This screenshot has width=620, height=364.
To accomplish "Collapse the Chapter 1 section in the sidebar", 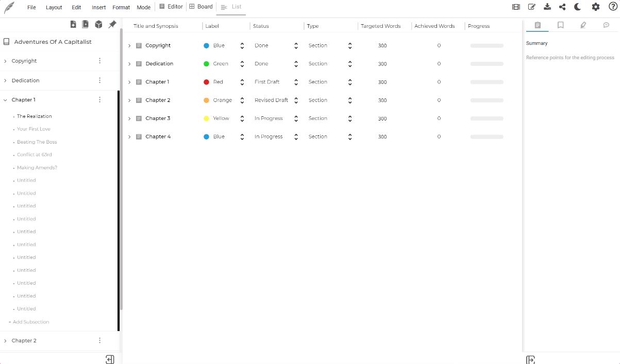I will point(6,99).
